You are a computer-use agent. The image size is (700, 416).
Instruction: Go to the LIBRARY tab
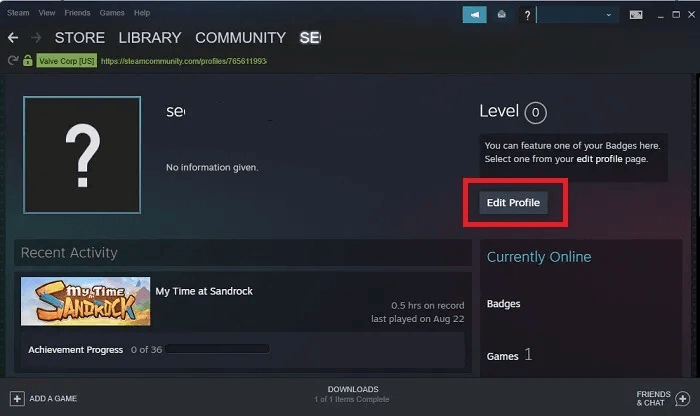pyautogui.click(x=150, y=38)
